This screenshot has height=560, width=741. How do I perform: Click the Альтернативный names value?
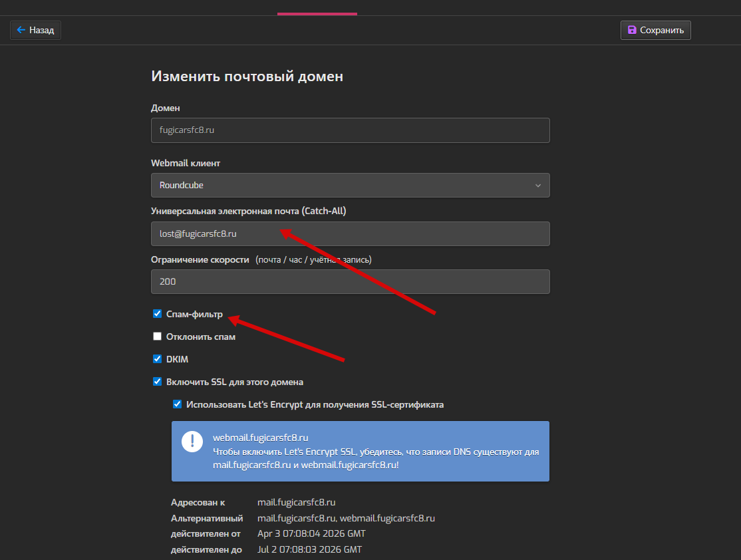click(346, 517)
